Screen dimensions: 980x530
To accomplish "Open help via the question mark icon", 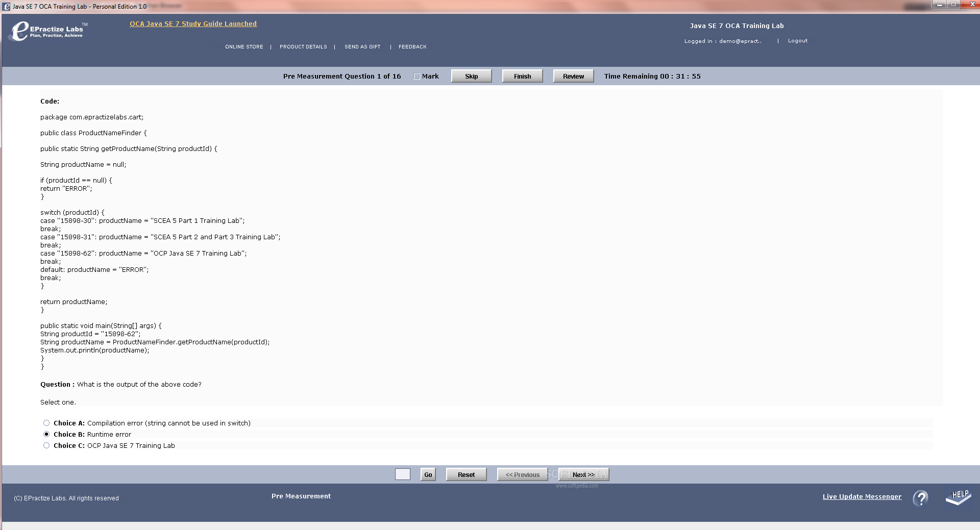I will [x=921, y=498].
